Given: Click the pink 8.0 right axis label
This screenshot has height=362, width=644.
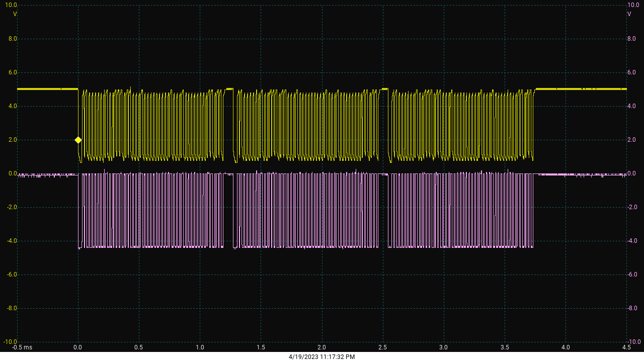Looking at the screenshot, I should 632,39.
